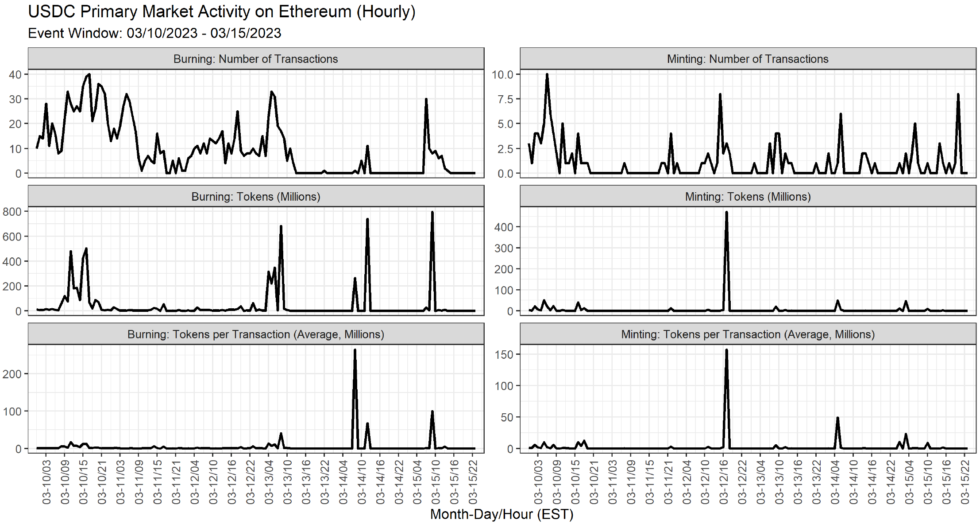The width and height of the screenshot is (980, 528).
Task: Click the 10.0 peak in minting transactions chart
Action: pos(547,74)
